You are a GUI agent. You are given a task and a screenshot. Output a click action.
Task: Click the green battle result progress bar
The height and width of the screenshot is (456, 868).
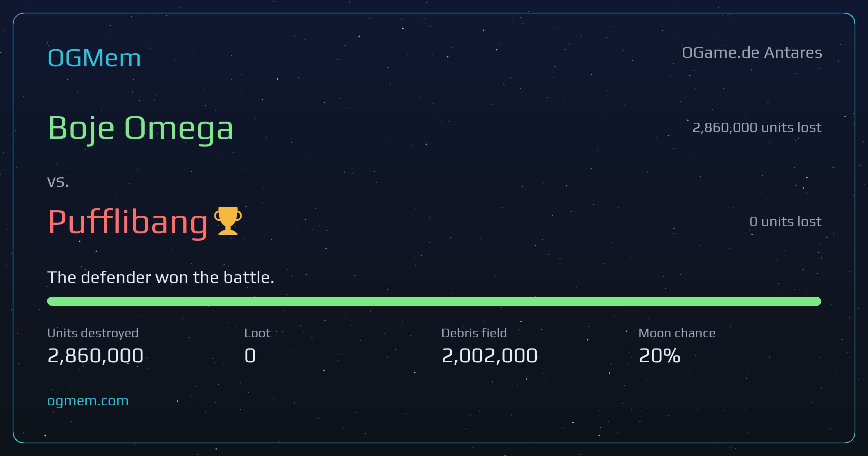click(434, 301)
